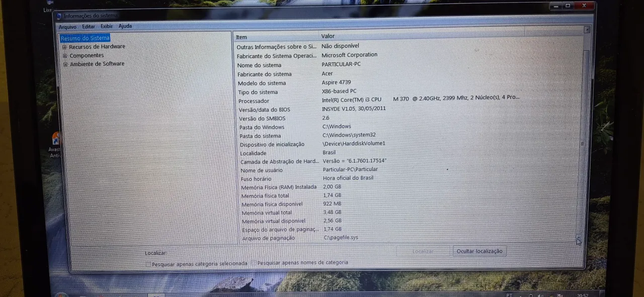The height and width of the screenshot is (297, 644).
Task: Click the Particular-PC\Particular value
Action: coord(350,169)
